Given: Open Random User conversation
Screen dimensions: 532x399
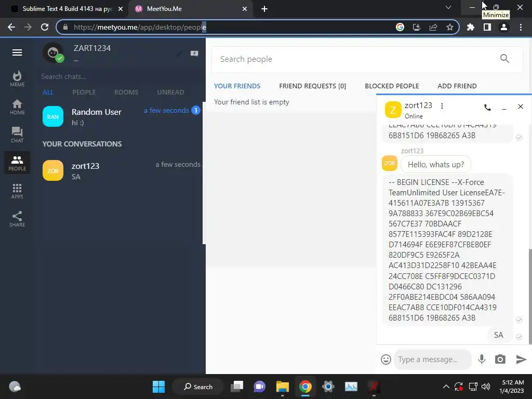Looking at the screenshot, I should pyautogui.click(x=122, y=116).
